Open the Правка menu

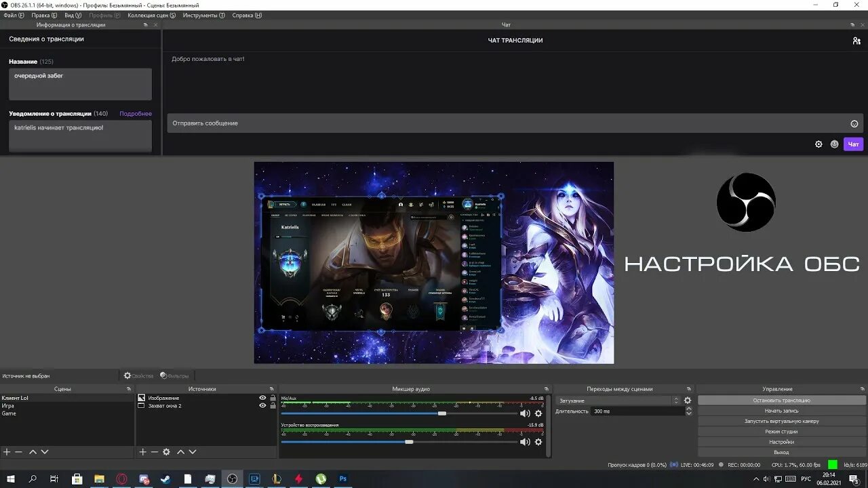(x=45, y=15)
